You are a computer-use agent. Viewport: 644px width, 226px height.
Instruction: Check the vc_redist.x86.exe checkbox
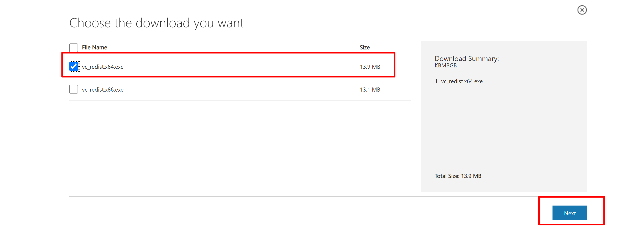(74, 89)
